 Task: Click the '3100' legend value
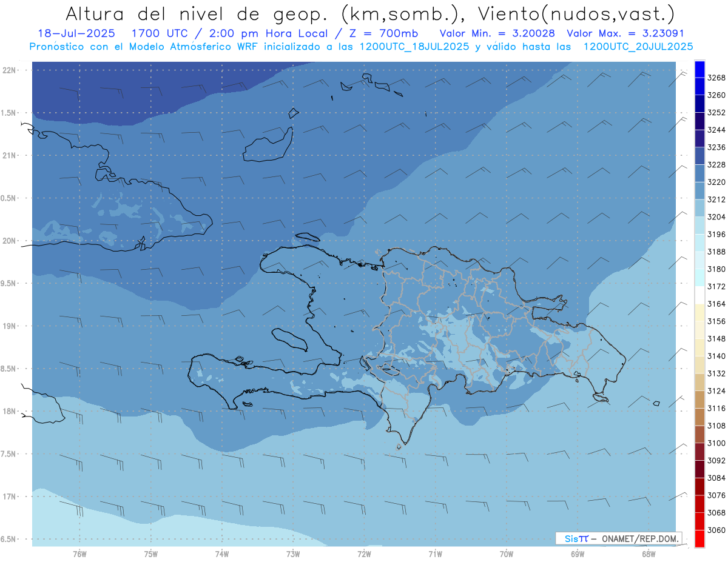716,443
